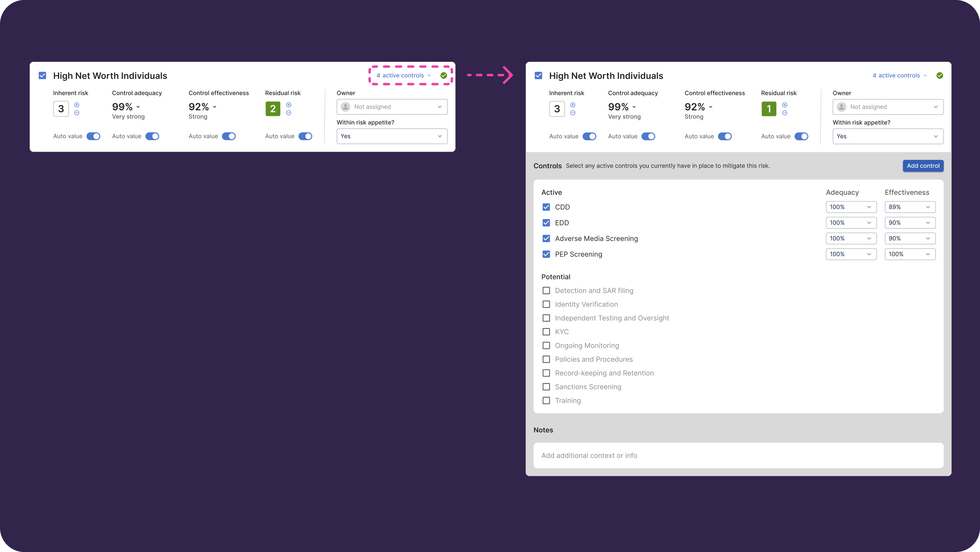Expand 4 active controls in left card

click(x=403, y=75)
